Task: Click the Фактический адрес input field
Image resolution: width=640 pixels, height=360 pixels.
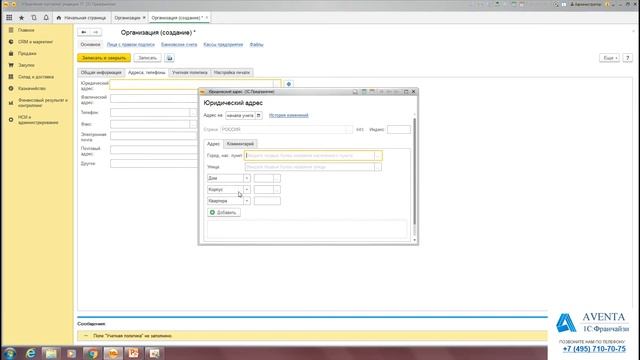Action: pyautogui.click(x=154, y=98)
